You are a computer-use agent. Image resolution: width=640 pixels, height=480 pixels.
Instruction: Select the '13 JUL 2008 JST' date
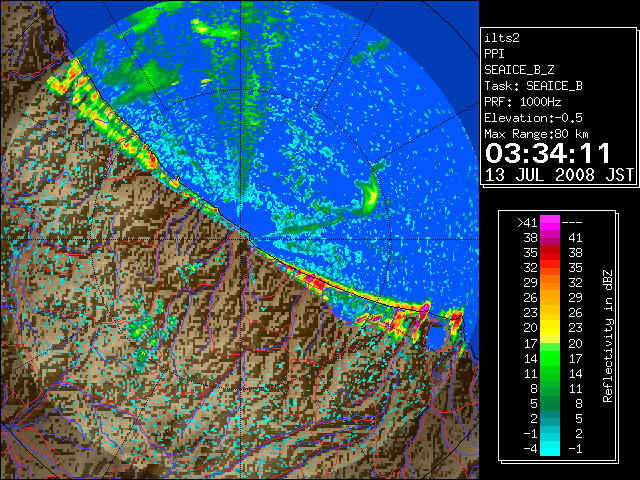click(x=559, y=175)
